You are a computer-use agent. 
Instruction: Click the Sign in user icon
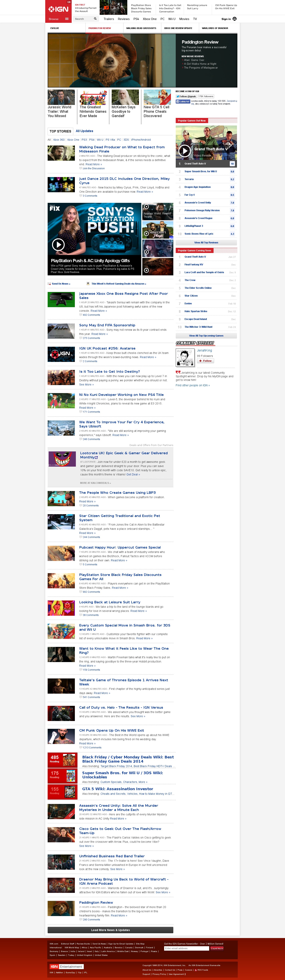point(234,19)
